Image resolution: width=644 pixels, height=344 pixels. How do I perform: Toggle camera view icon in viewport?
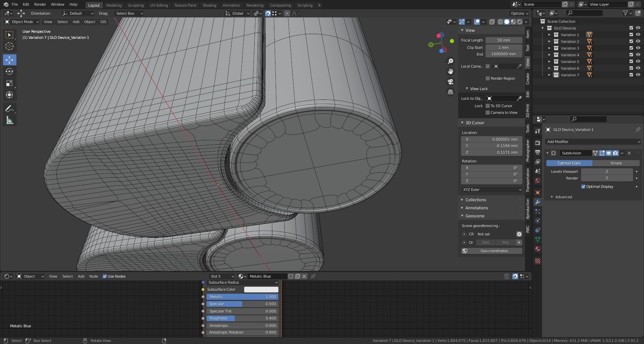(x=450, y=82)
